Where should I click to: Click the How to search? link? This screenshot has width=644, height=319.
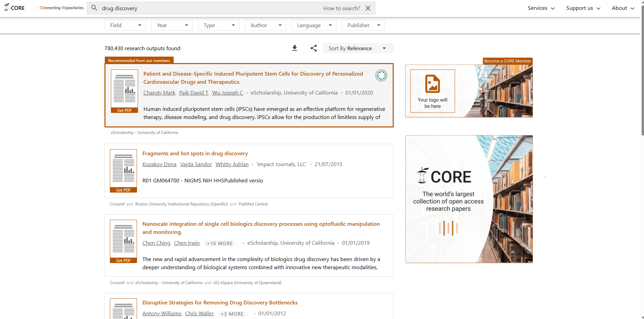click(x=341, y=8)
